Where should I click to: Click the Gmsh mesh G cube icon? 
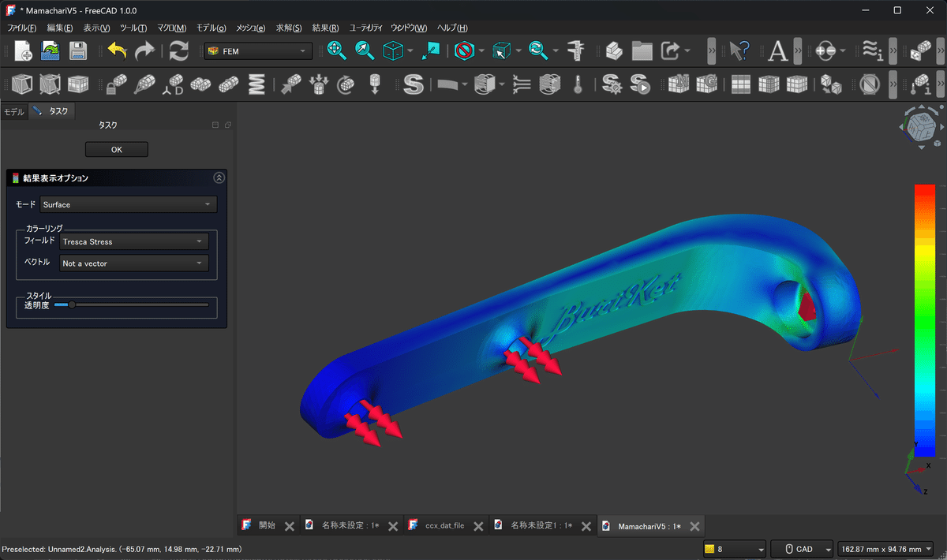point(706,84)
